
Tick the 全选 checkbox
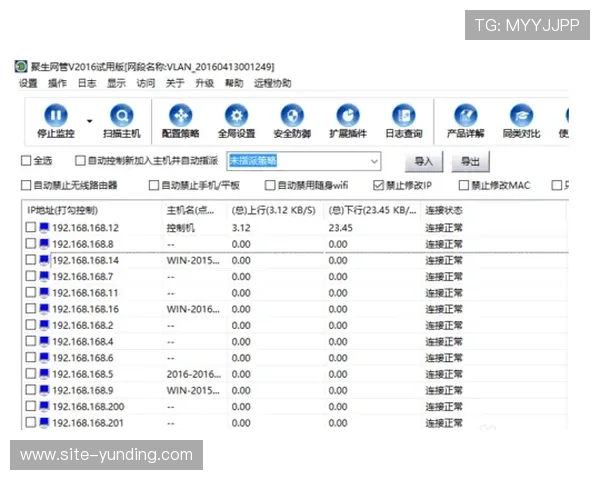[26, 161]
